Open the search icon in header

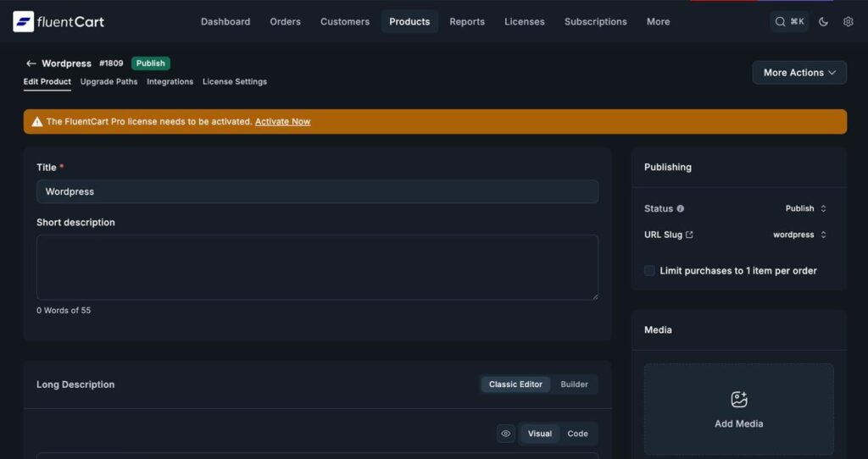[x=780, y=21]
